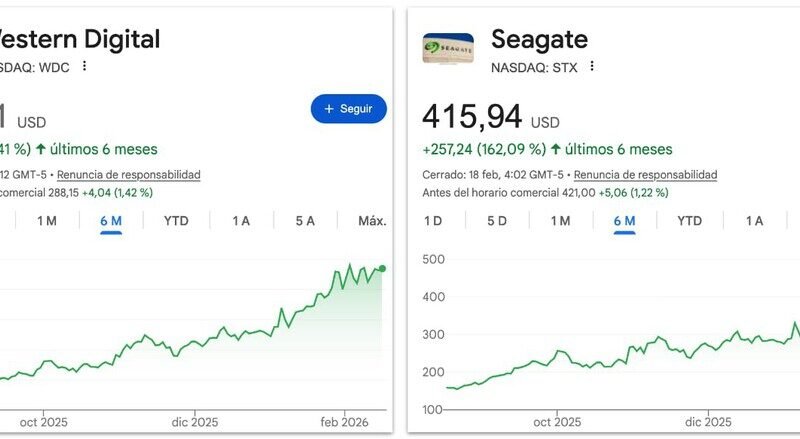The height and width of the screenshot is (439, 800).
Task: Select 1 D range on Seagate chart
Action: [x=433, y=221]
